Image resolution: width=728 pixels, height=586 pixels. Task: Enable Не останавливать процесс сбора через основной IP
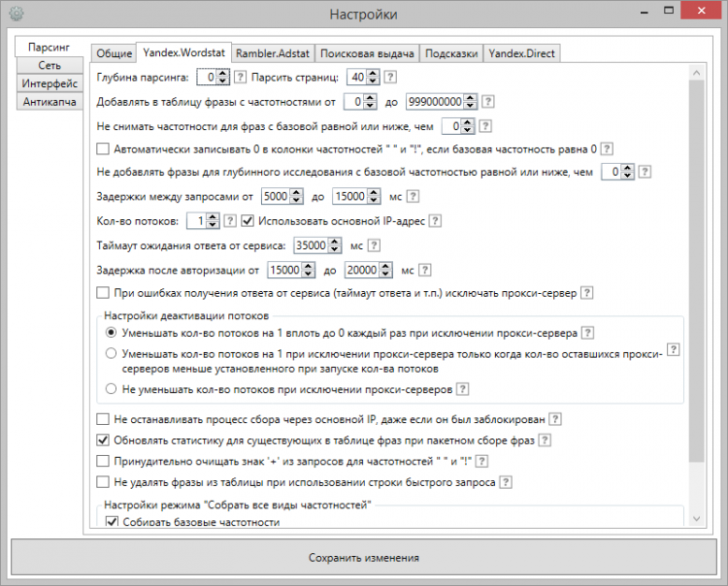[x=103, y=419]
